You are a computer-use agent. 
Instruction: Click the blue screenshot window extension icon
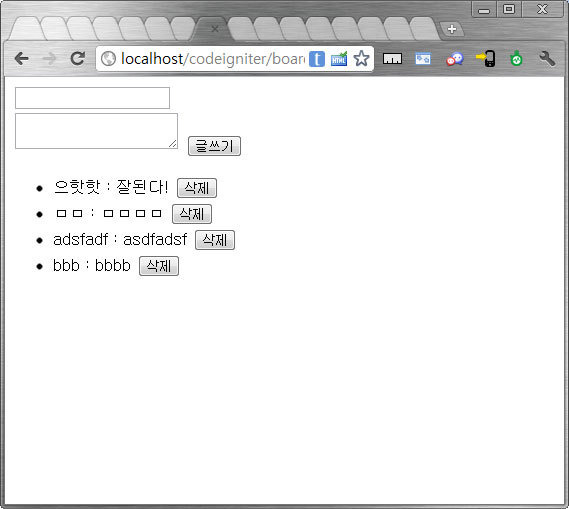(x=423, y=59)
